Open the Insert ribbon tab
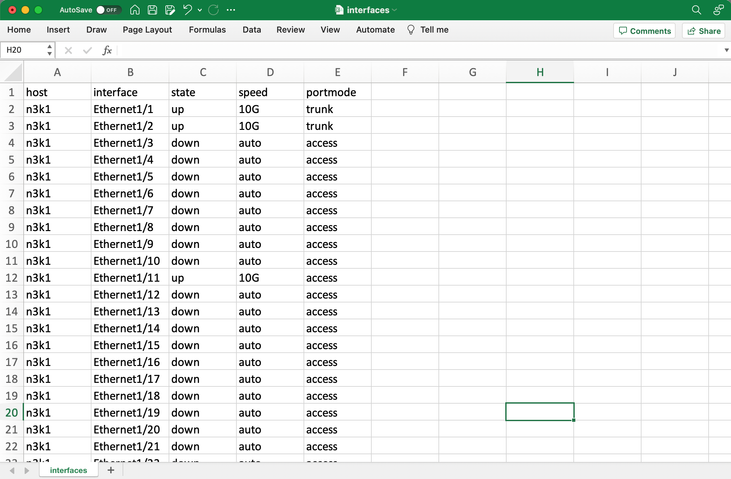 tap(58, 30)
